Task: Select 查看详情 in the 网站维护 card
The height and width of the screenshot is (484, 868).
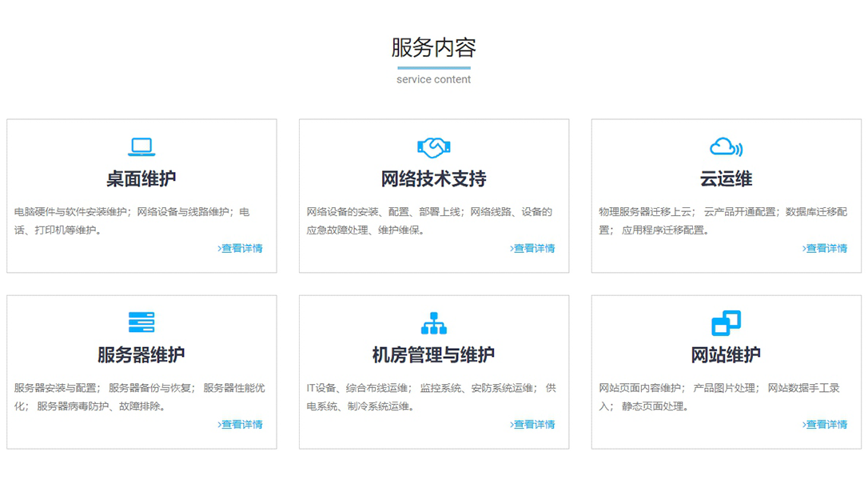Action: click(x=825, y=425)
